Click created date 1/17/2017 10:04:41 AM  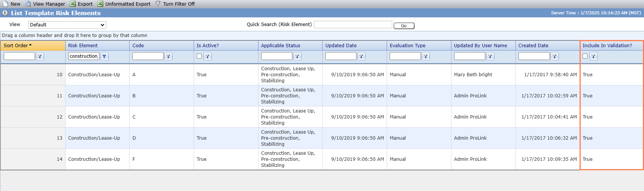point(549,117)
